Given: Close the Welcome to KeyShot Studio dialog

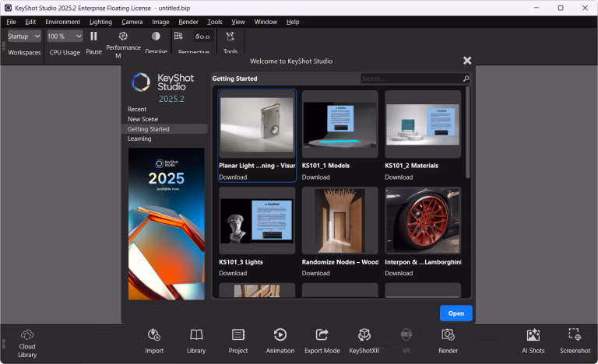Looking at the screenshot, I should coord(467,61).
